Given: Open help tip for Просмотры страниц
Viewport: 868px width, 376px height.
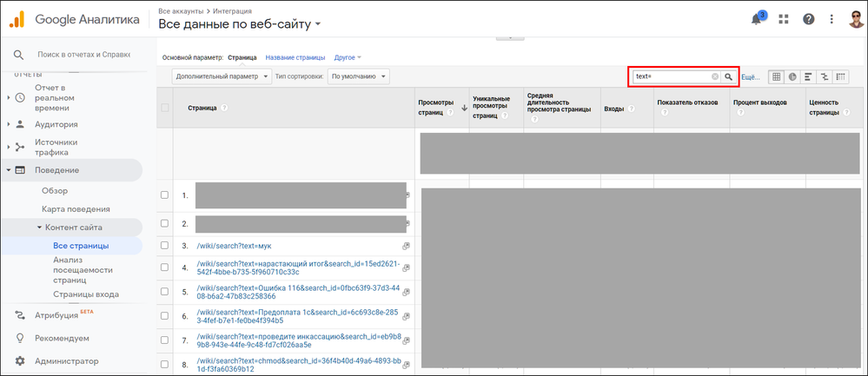Looking at the screenshot, I should click(450, 112).
